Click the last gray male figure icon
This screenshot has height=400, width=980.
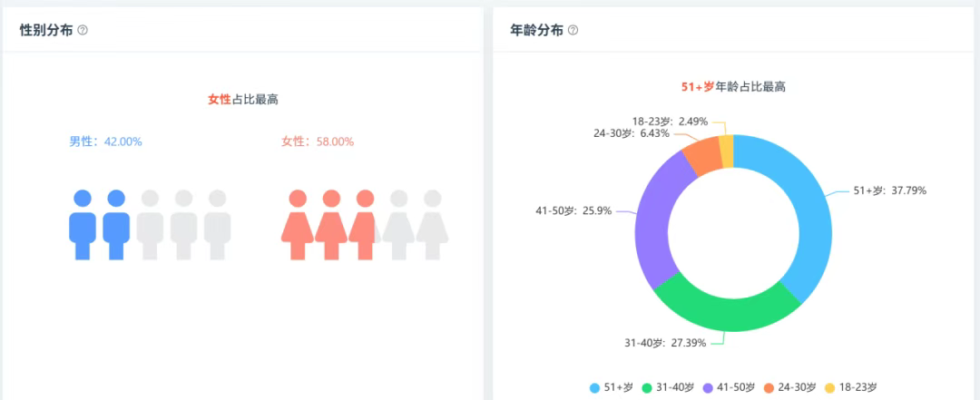(217, 223)
